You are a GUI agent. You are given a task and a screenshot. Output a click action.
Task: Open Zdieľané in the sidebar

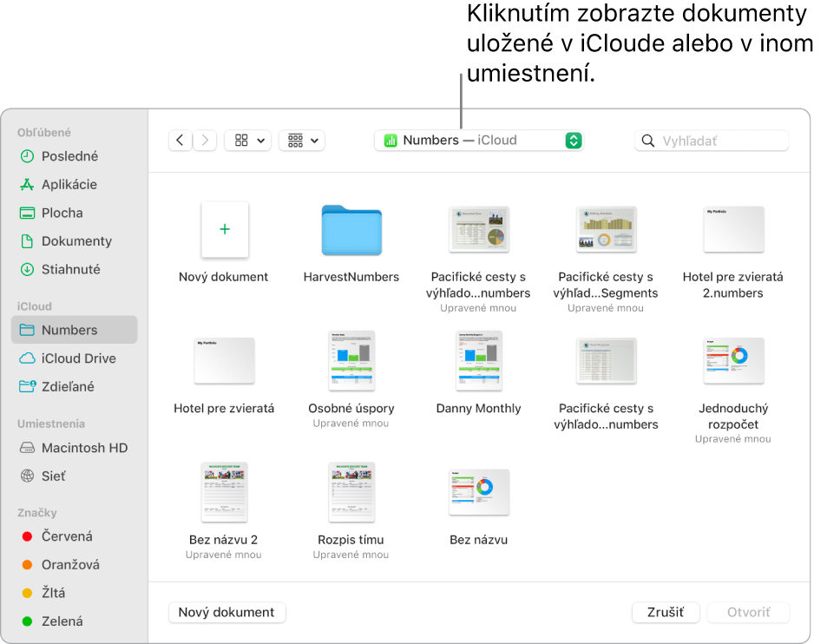point(75,386)
